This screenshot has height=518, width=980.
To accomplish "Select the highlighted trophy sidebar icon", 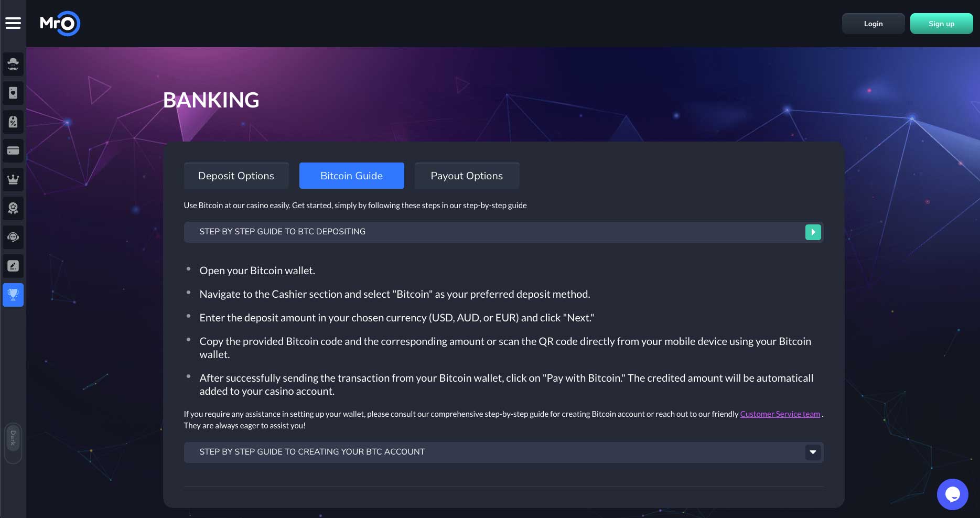I will tap(13, 295).
